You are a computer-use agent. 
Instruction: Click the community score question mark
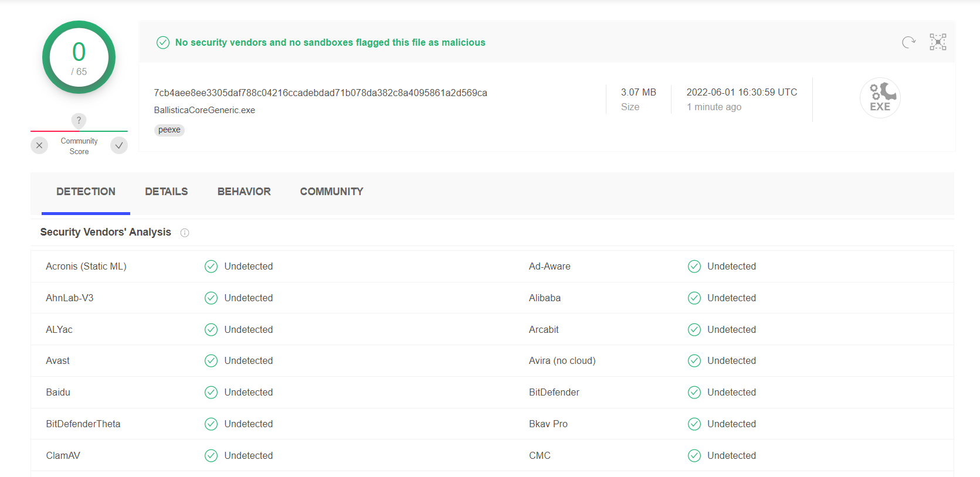point(79,121)
